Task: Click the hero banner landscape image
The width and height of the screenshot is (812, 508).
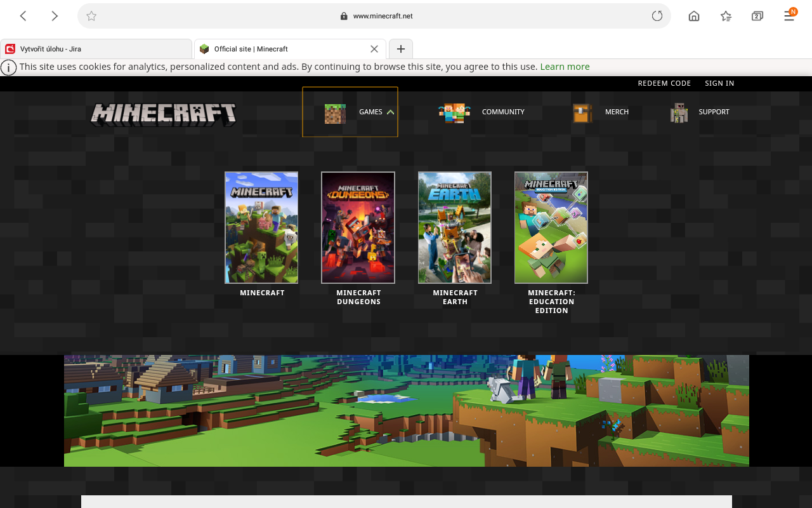Action: coord(407,411)
